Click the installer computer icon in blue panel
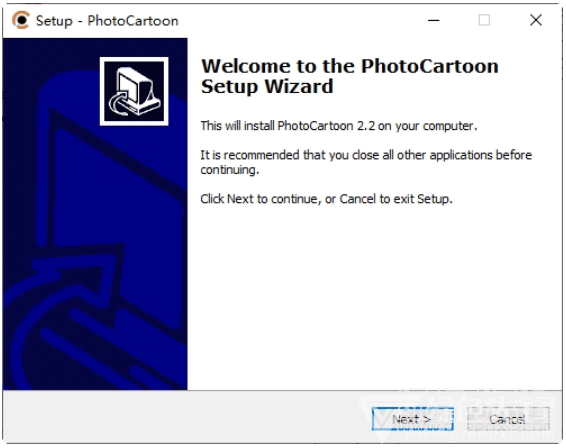The image size is (566, 448). (x=134, y=91)
